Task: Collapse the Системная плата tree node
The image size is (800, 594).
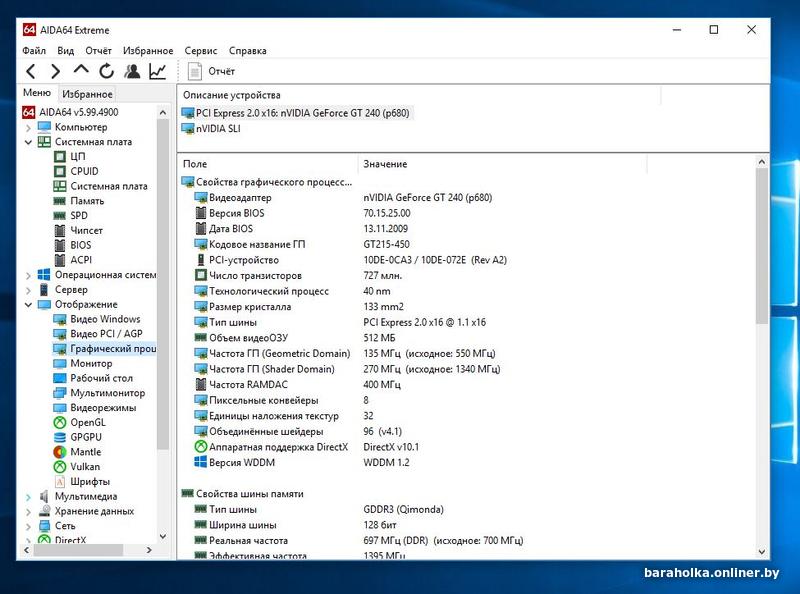Action: pos(29,142)
